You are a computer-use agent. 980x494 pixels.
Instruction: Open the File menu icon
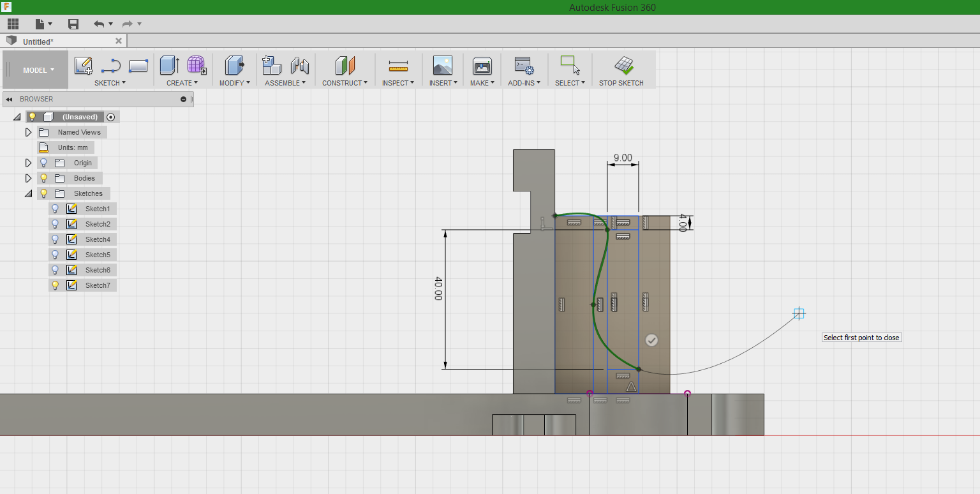43,24
